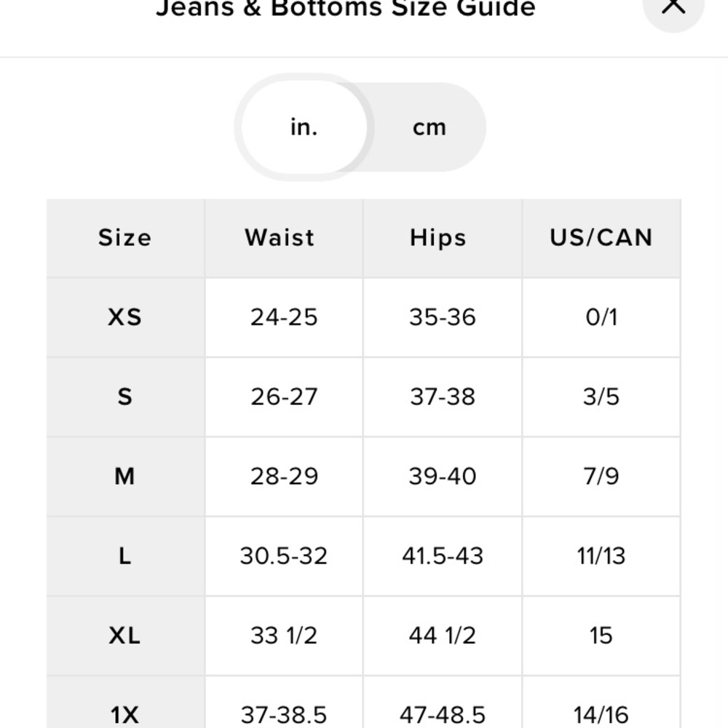The width and height of the screenshot is (728, 728).
Task: Click the US/CAN column header
Action: tap(601, 238)
